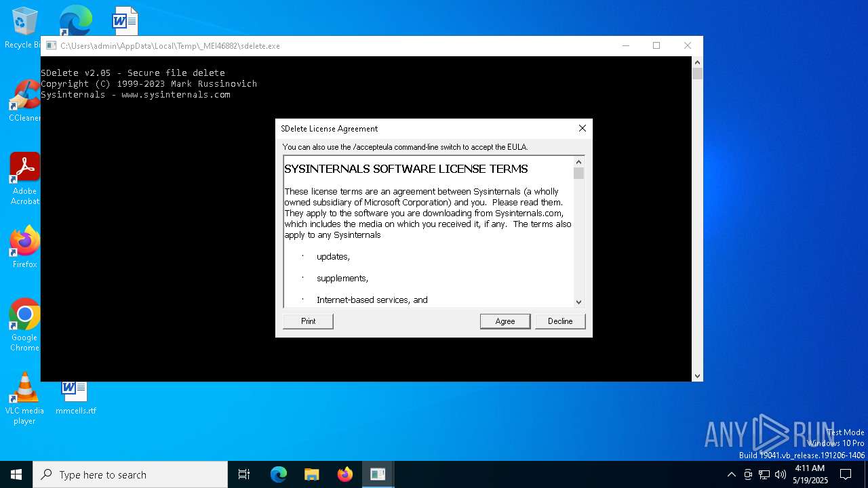Click the license text scrollbar down arrow

click(578, 302)
